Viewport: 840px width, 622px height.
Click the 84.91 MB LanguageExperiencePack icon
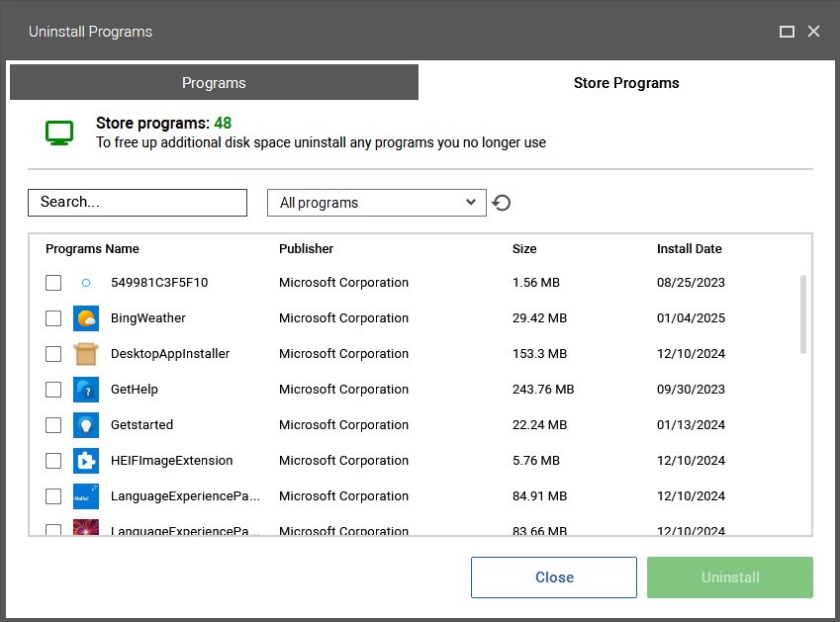tap(86, 496)
